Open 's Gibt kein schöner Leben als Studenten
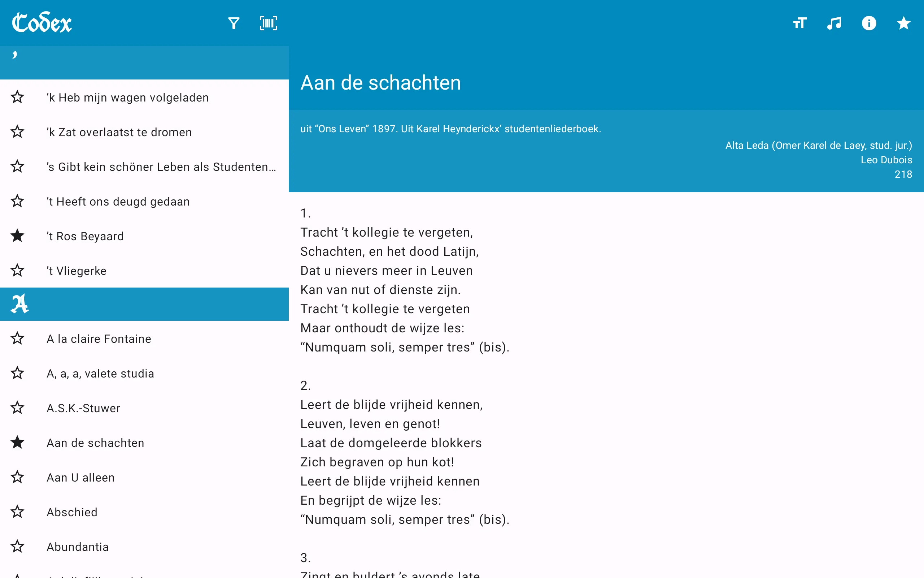This screenshot has width=924, height=578. [161, 167]
